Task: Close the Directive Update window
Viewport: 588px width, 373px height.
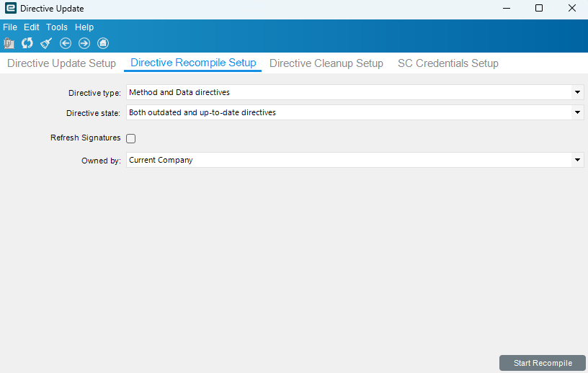Action: [x=572, y=8]
